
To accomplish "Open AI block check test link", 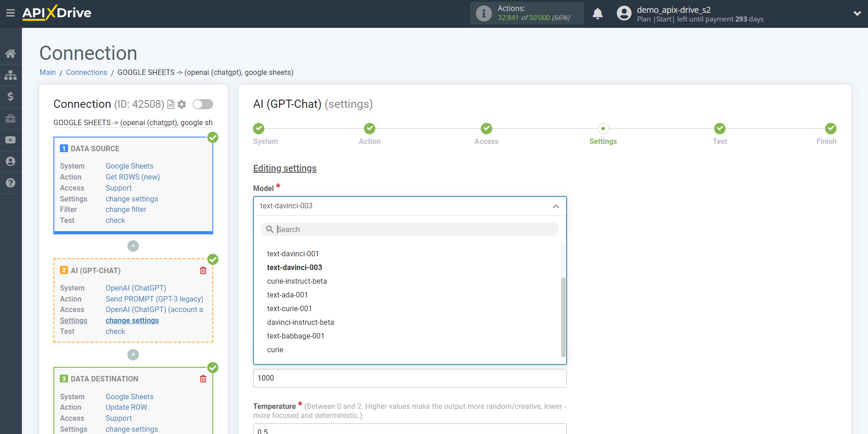I will click(116, 331).
